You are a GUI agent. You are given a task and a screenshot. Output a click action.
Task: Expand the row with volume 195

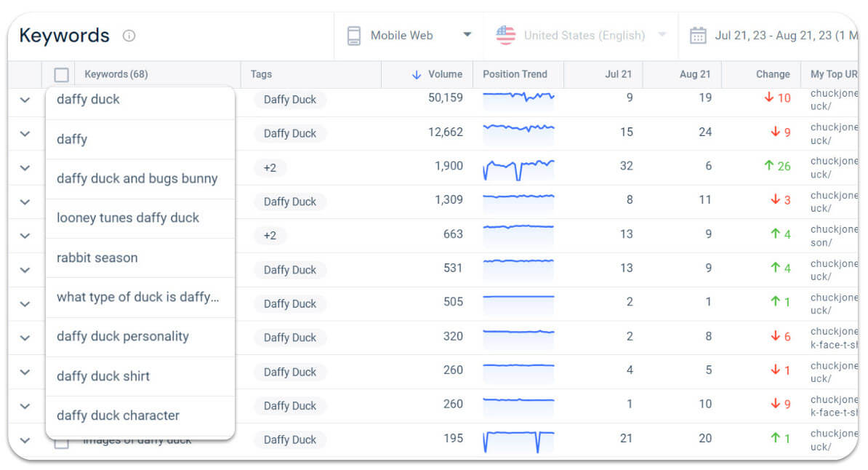[x=25, y=441]
